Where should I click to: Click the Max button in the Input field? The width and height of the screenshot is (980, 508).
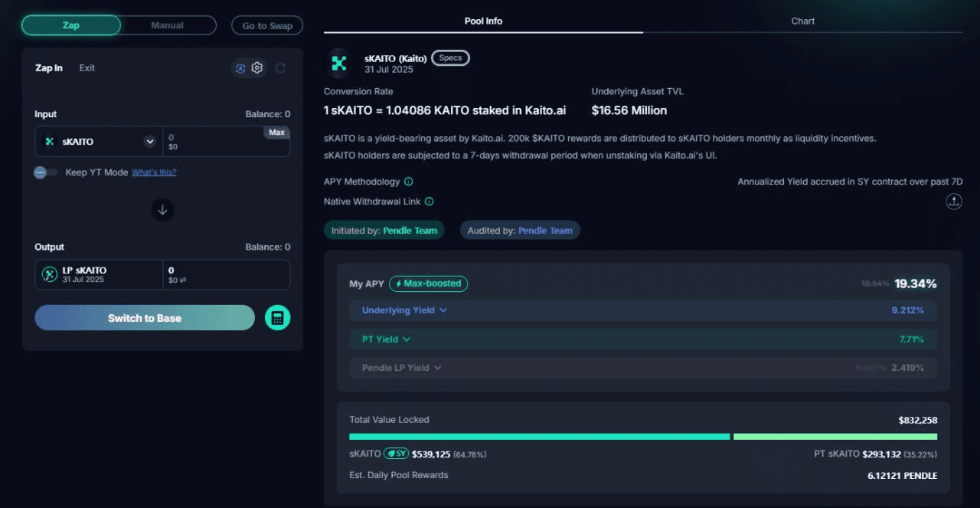point(276,133)
